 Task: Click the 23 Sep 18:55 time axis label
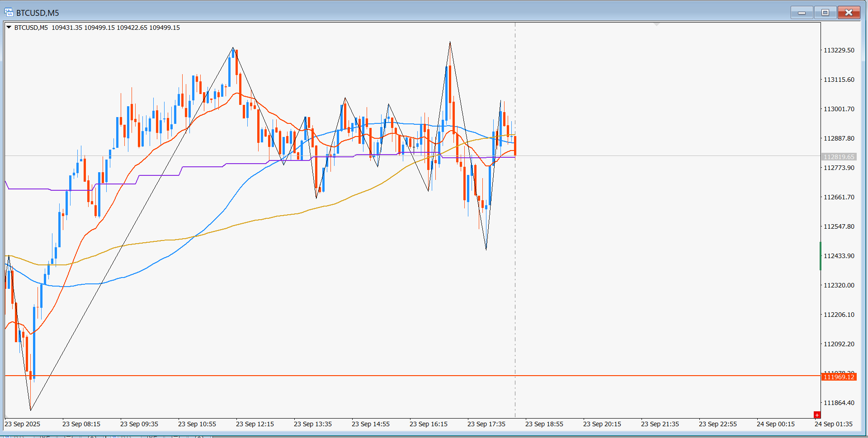pyautogui.click(x=544, y=424)
